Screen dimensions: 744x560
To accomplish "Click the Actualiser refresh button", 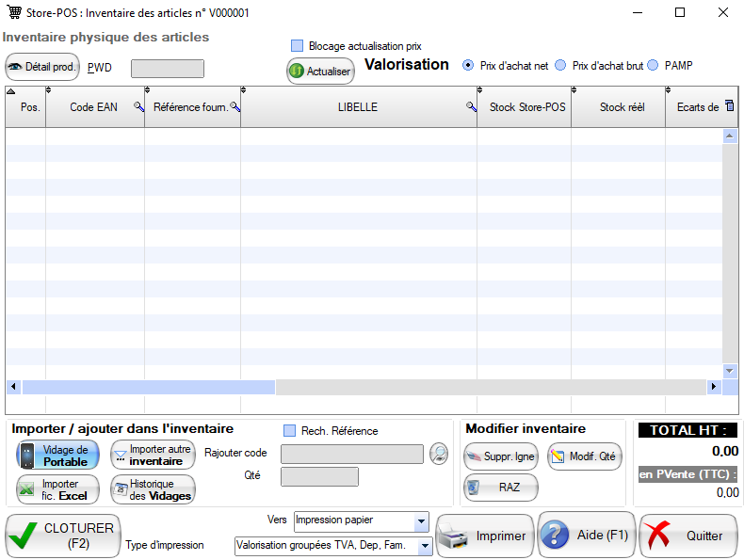I will [x=320, y=72].
